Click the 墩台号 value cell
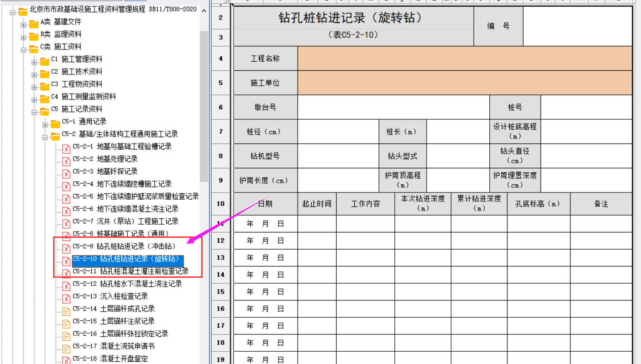Image resolution: width=641 pixels, height=364 pixels. click(x=393, y=107)
